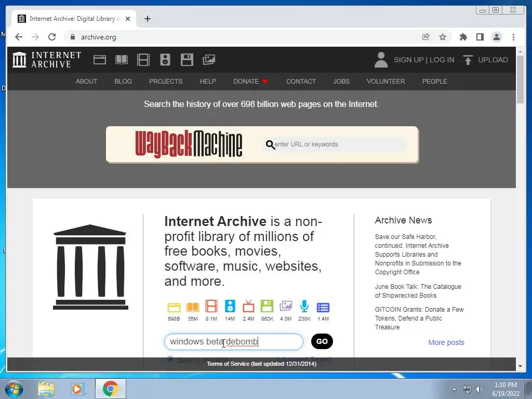Open the VOLUNTEER menu item

(386, 82)
